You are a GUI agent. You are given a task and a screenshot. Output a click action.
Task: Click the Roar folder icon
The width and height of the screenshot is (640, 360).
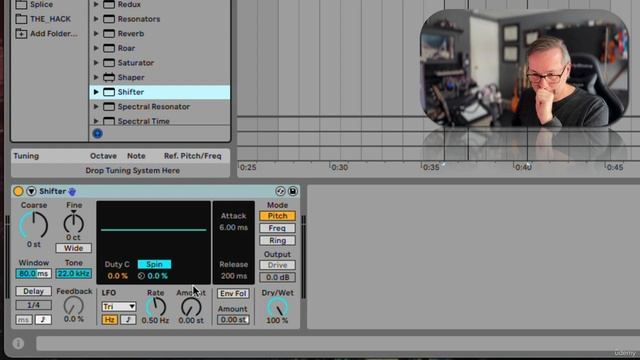point(109,48)
